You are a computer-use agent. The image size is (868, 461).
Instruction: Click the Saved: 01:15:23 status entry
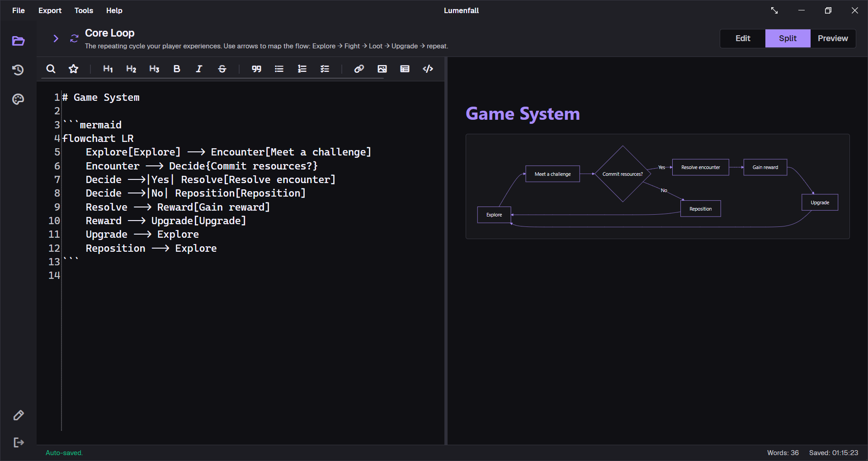834,452
